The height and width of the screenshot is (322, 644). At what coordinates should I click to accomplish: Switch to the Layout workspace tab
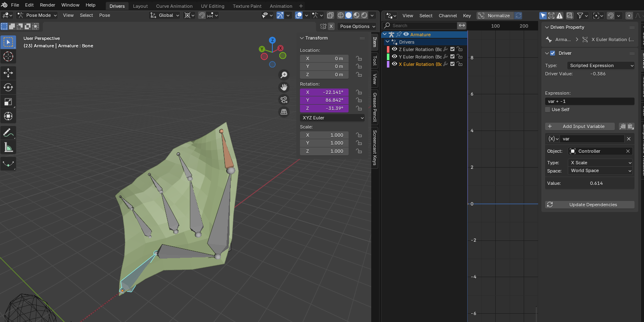140,6
